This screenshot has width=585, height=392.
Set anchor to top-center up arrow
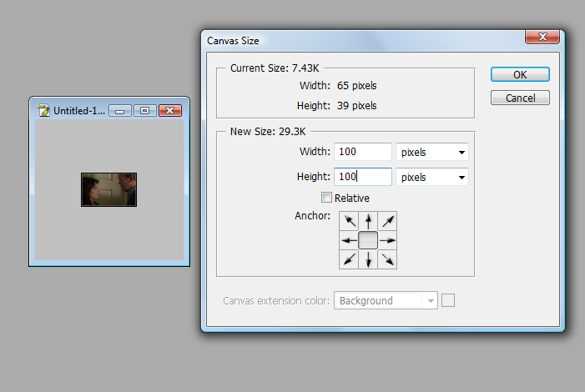pos(368,221)
